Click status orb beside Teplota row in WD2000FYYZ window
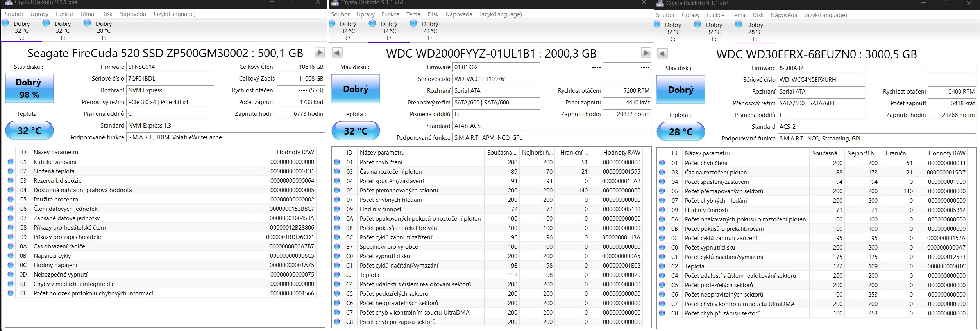 pos(337,275)
